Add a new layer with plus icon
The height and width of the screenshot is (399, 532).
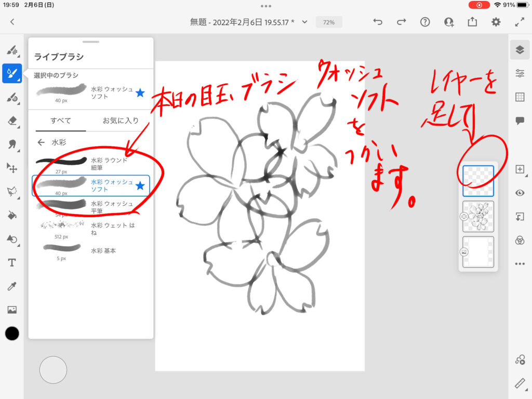[x=520, y=169]
